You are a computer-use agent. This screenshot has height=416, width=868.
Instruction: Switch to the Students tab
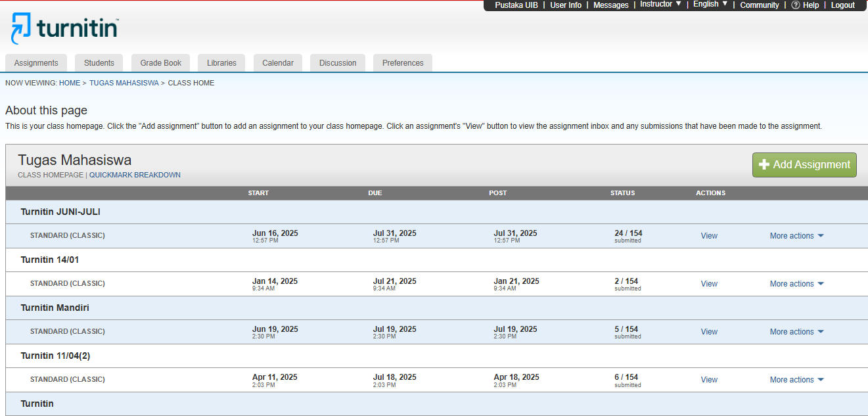tap(99, 63)
